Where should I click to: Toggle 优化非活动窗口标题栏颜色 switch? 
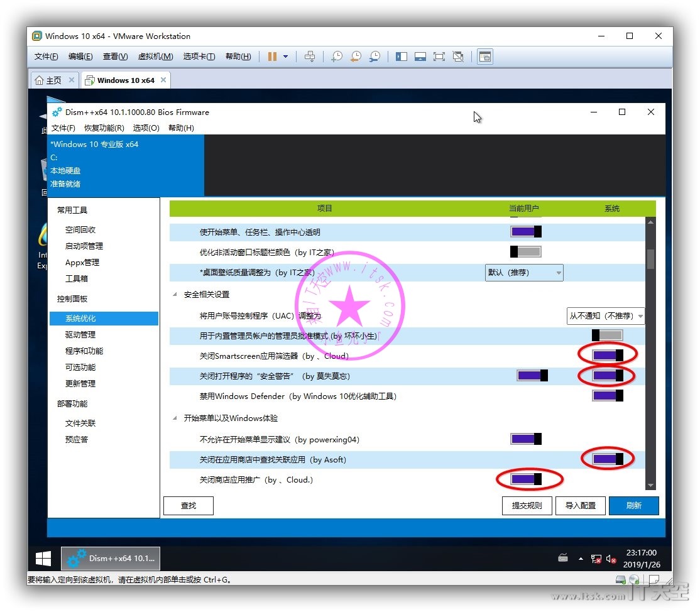pos(526,252)
